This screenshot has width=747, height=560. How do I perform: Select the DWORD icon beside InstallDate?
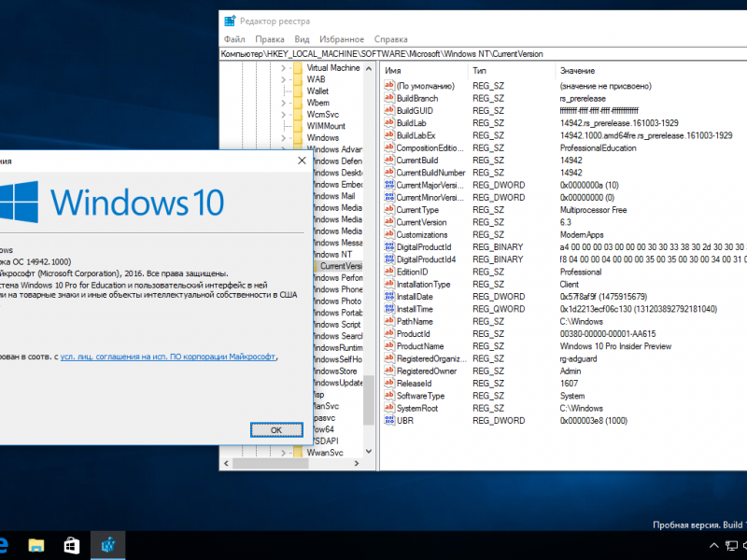tap(389, 296)
